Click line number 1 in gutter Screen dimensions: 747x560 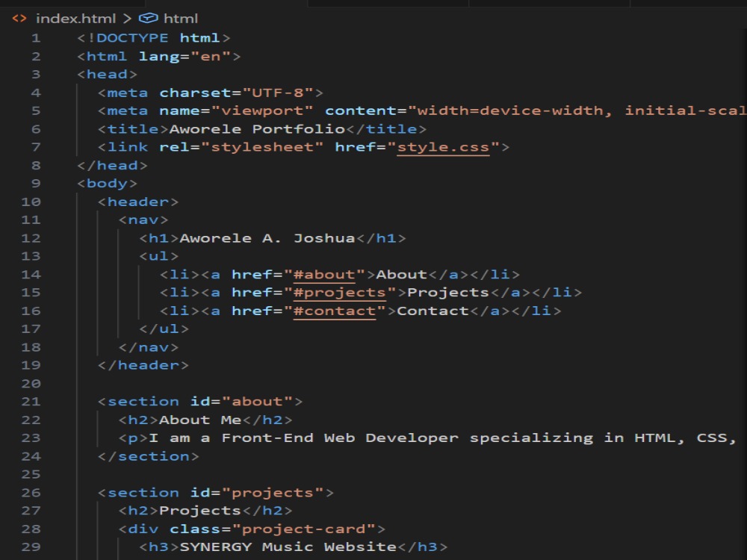pyautogui.click(x=36, y=38)
